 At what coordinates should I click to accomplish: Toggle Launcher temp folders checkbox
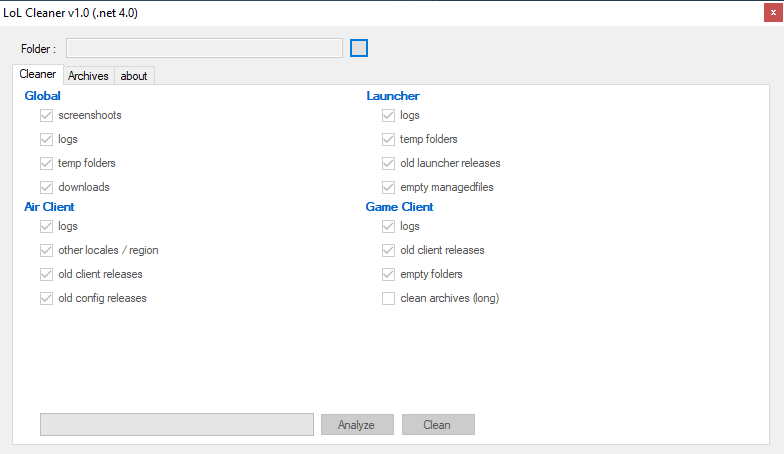[x=388, y=140]
